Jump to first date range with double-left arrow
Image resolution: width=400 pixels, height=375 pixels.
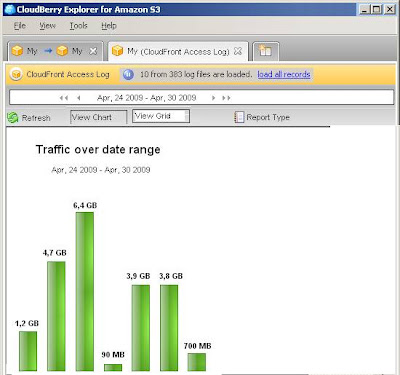64,98
